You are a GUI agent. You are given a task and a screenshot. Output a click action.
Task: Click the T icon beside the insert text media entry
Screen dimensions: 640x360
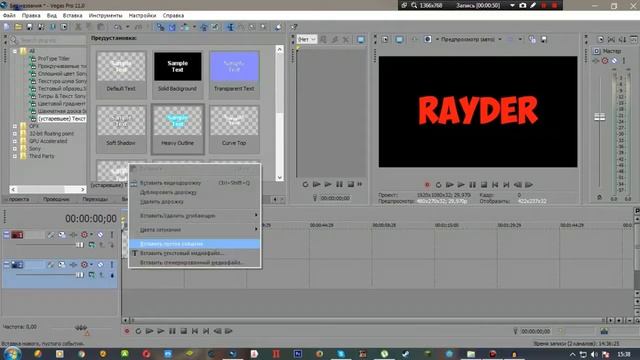pyautogui.click(x=134, y=253)
